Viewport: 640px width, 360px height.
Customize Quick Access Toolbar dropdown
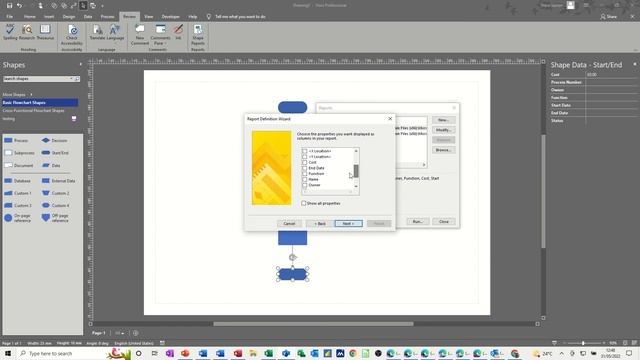102,6
